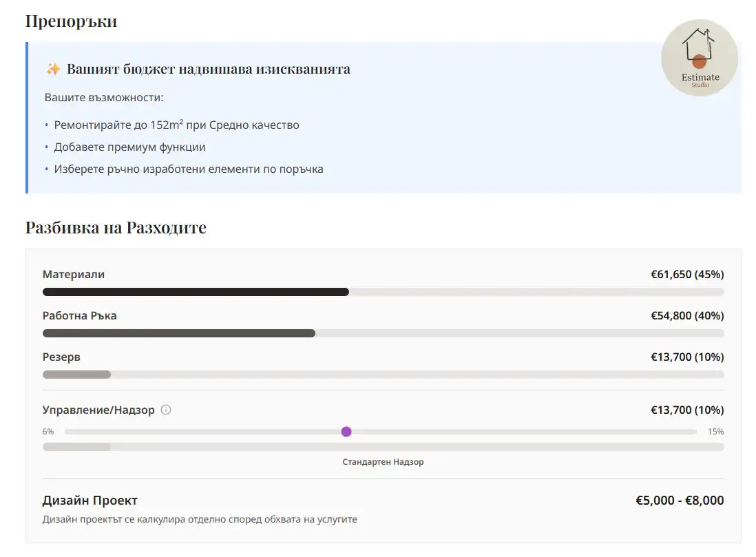Click the Разбивка на Разходите heading
756x557 pixels.
(116, 228)
